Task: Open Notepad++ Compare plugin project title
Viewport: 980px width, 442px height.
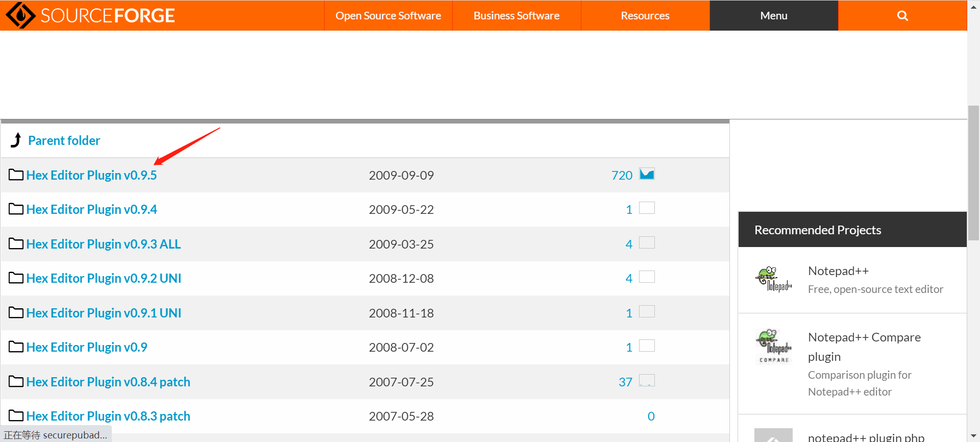Action: pyautogui.click(x=864, y=347)
